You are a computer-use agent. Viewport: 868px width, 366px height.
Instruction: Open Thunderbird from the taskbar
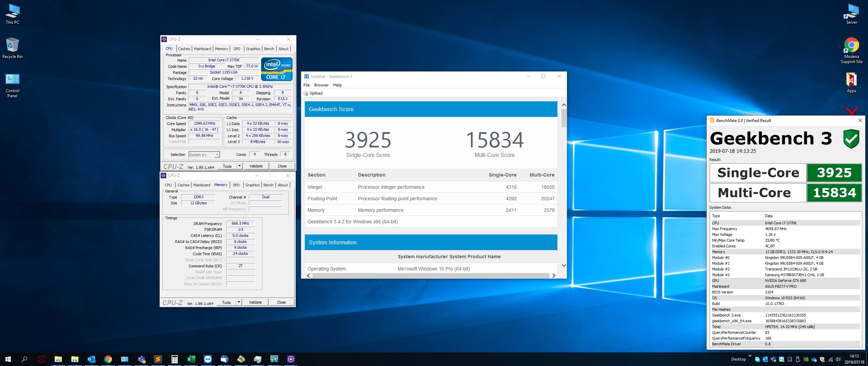pyautogui.click(x=224, y=359)
